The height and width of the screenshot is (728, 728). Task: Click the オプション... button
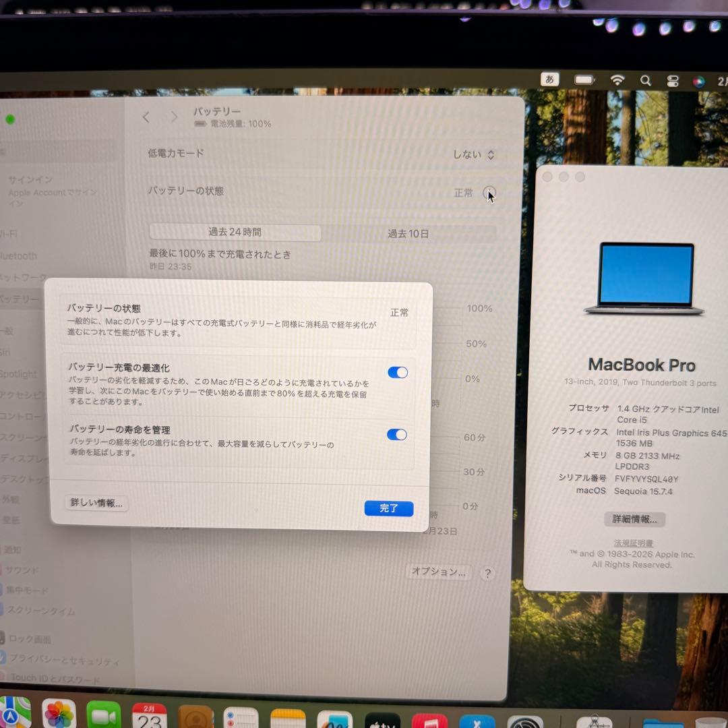tap(438, 572)
